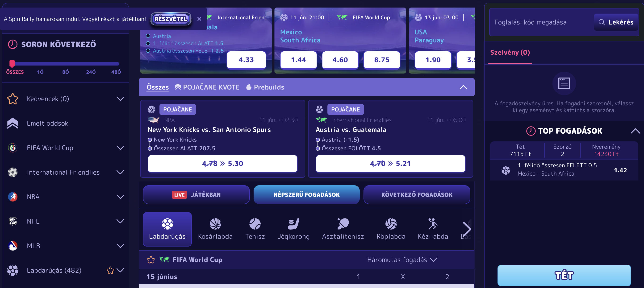Click the flame icon beside Prebuilds

pos(248,87)
